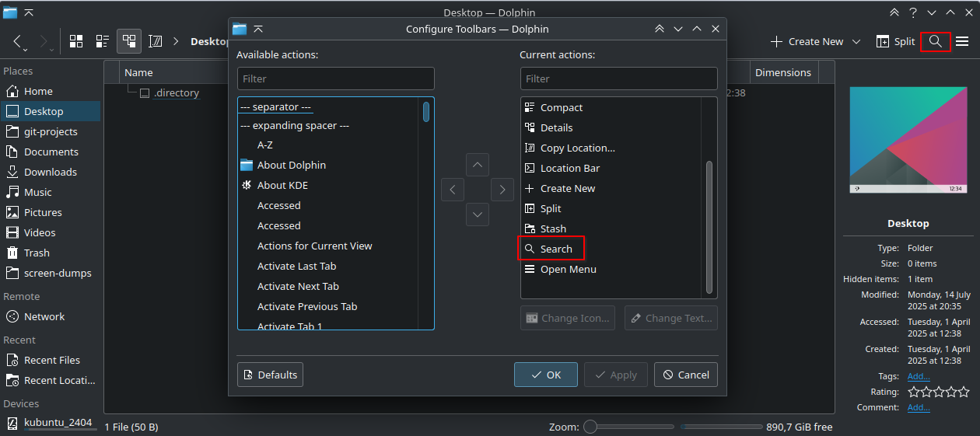Add action using the right arrow button
Image resolution: width=980 pixels, height=436 pixels.
pyautogui.click(x=502, y=189)
